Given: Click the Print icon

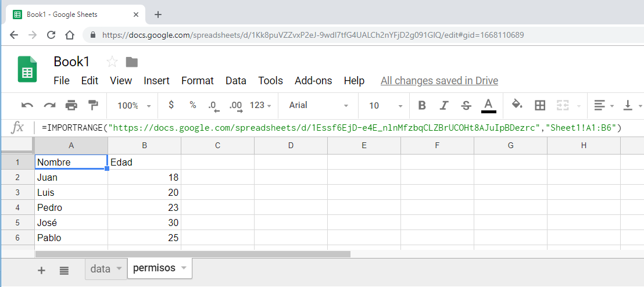Looking at the screenshot, I should coord(71,105).
